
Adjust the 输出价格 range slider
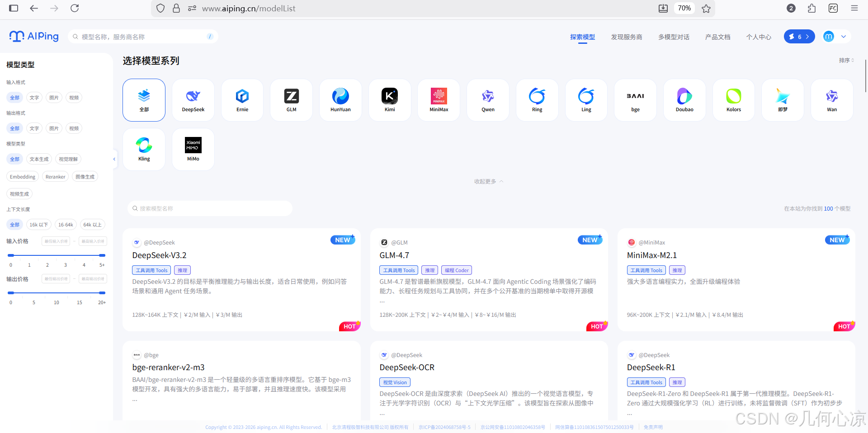pyautogui.click(x=57, y=293)
